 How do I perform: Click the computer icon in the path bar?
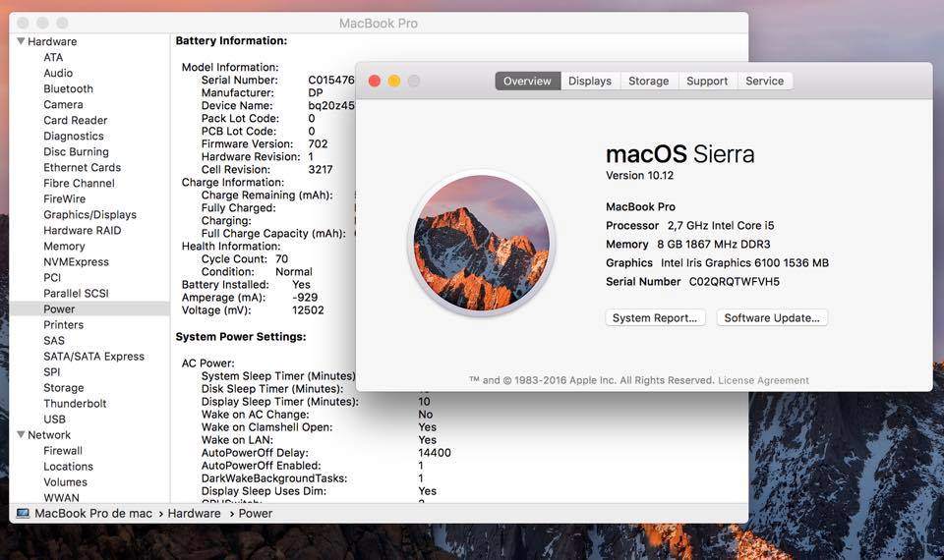pos(23,513)
